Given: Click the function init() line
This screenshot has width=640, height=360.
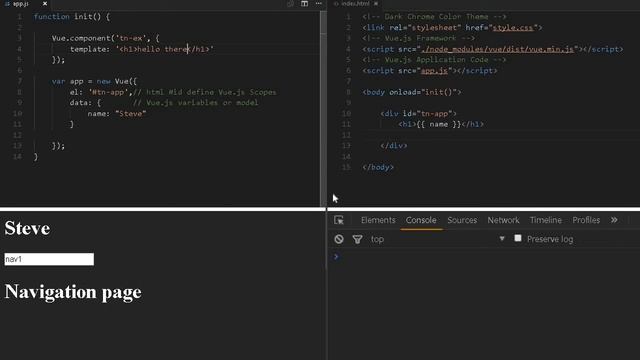Looking at the screenshot, I should click(x=71, y=17).
